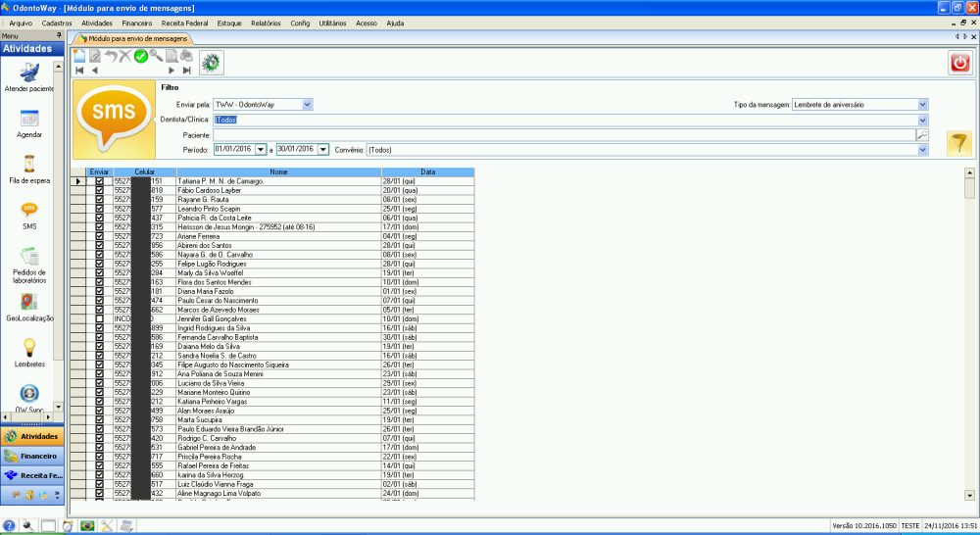Open Atender paciente in the sidebar
The width and height of the screenshot is (980, 535).
pos(28,78)
